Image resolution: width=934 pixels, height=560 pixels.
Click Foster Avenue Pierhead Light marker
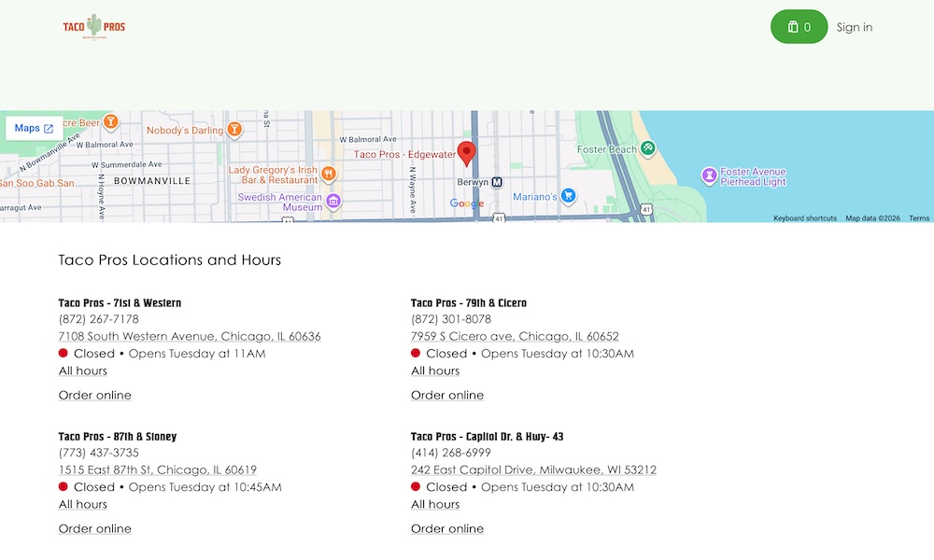click(709, 175)
